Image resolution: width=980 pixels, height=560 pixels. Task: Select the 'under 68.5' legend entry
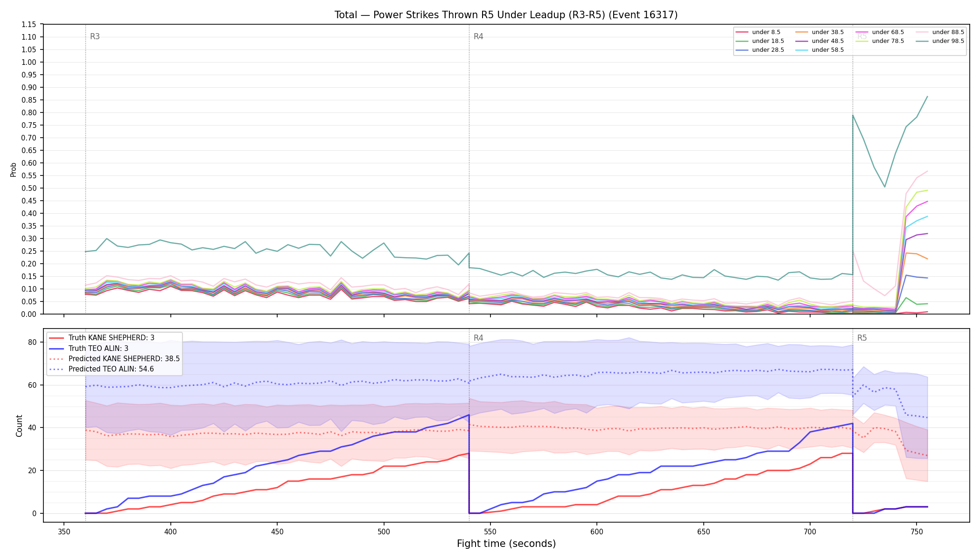tap(880, 32)
